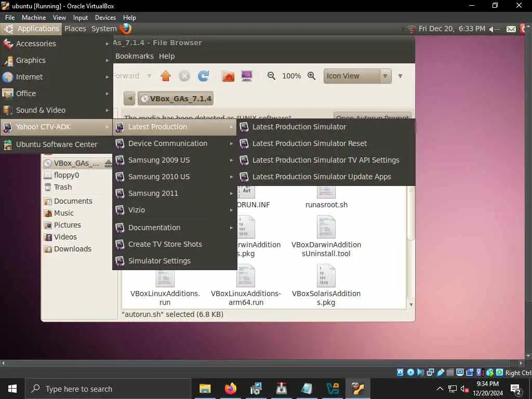Screen dimensions: 532x399
Task: Eject the VBox_GAs disc in sidebar
Action: 108,163
